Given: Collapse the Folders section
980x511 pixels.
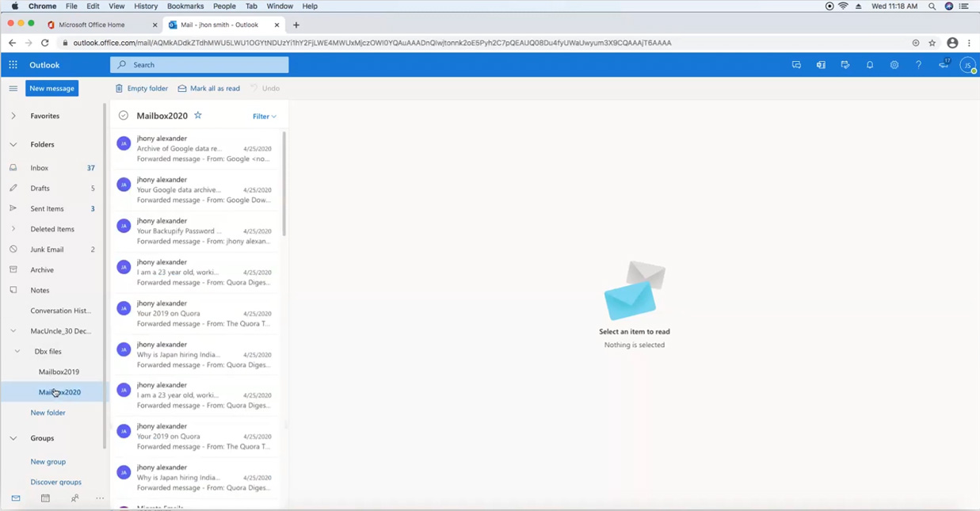Looking at the screenshot, I should pos(13,144).
